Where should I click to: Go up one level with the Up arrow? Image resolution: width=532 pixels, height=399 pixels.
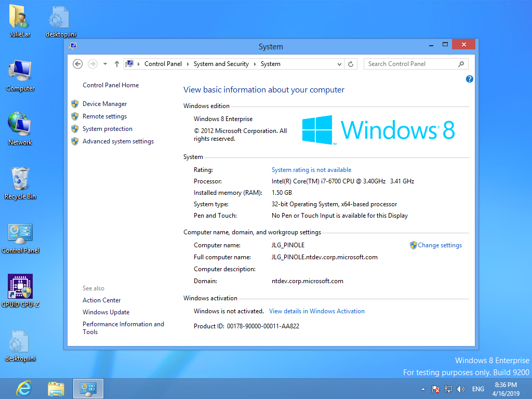[x=117, y=64]
